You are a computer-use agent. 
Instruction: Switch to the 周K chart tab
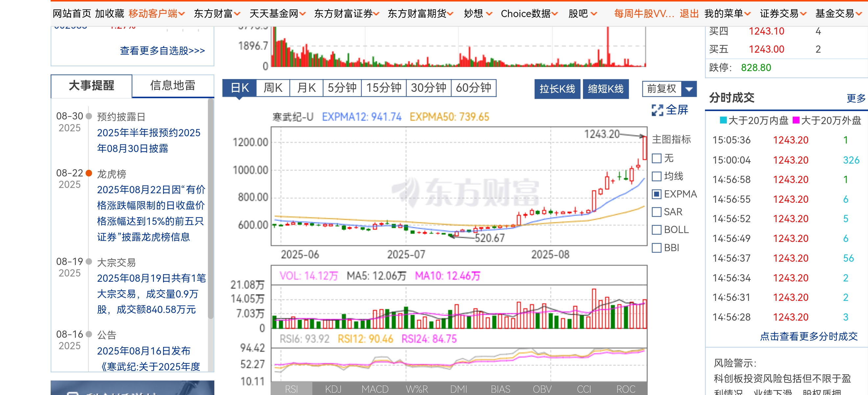coord(273,88)
